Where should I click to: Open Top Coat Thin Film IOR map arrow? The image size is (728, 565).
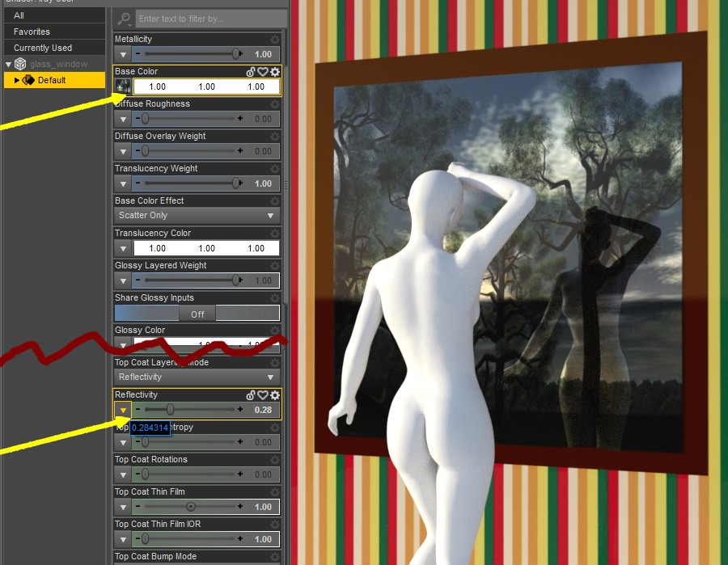point(123,539)
